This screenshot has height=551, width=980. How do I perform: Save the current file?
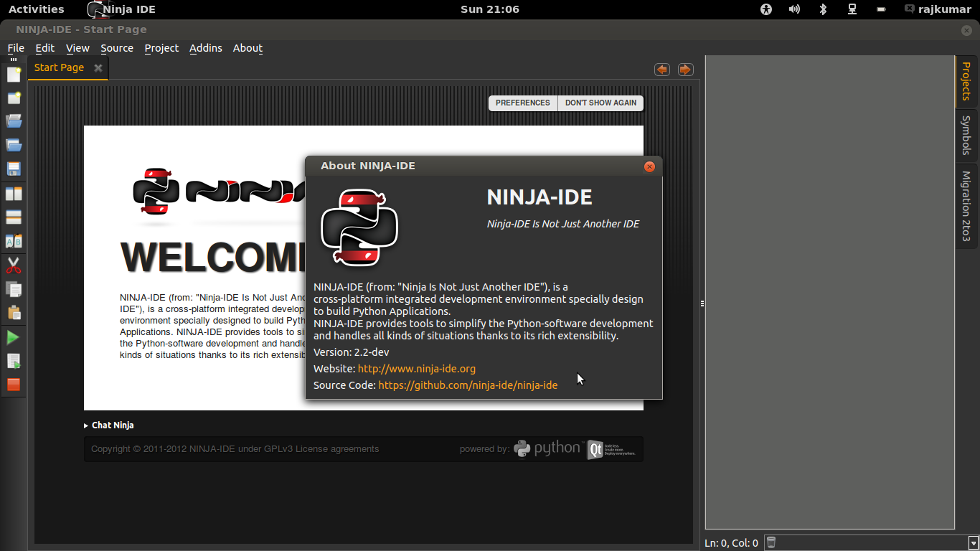tap(14, 168)
